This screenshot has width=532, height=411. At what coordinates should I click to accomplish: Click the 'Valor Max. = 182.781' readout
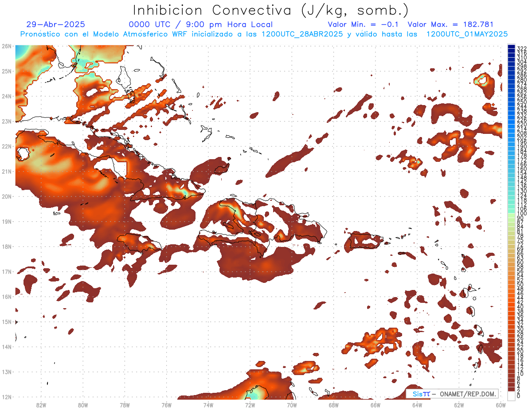[x=450, y=24]
